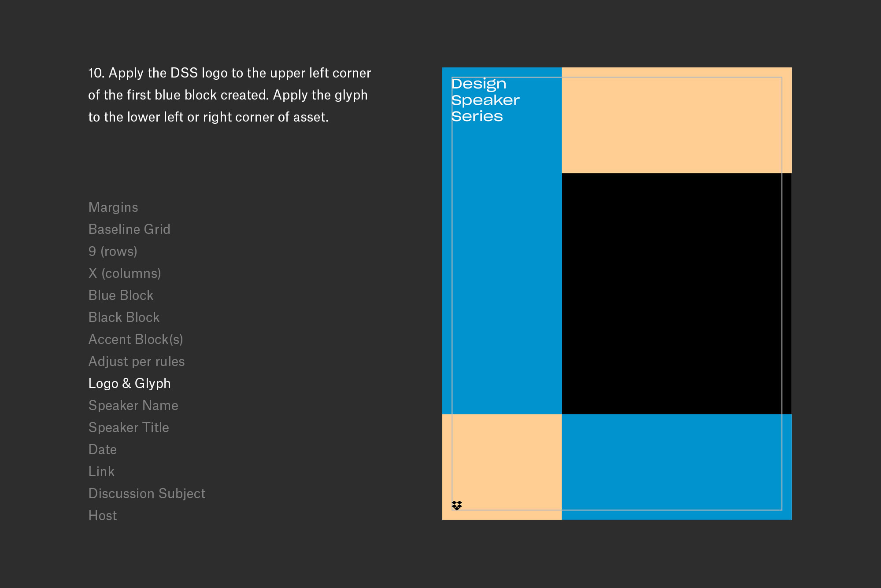Click the bottom-right blue block

click(676, 467)
